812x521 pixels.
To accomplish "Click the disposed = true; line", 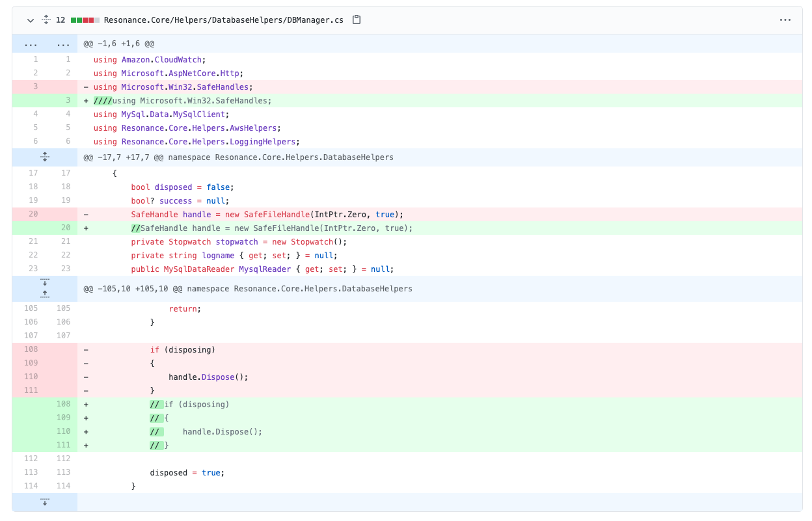I will (x=187, y=473).
